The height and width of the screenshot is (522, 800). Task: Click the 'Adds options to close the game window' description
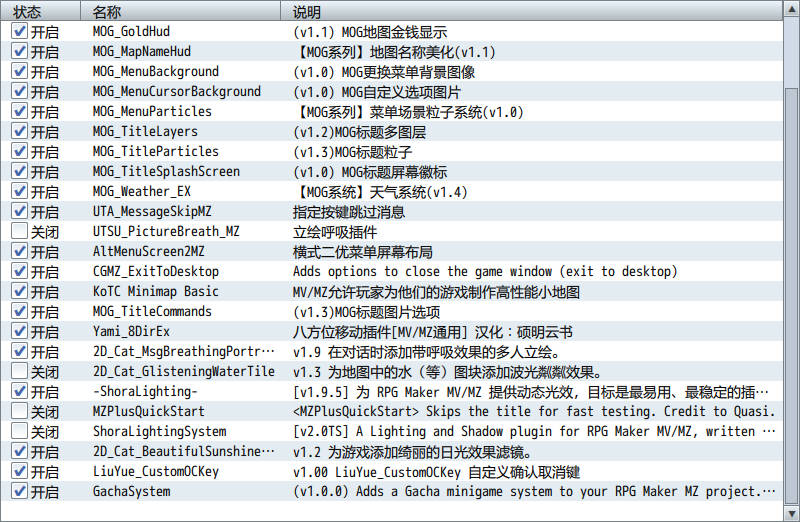click(x=485, y=271)
